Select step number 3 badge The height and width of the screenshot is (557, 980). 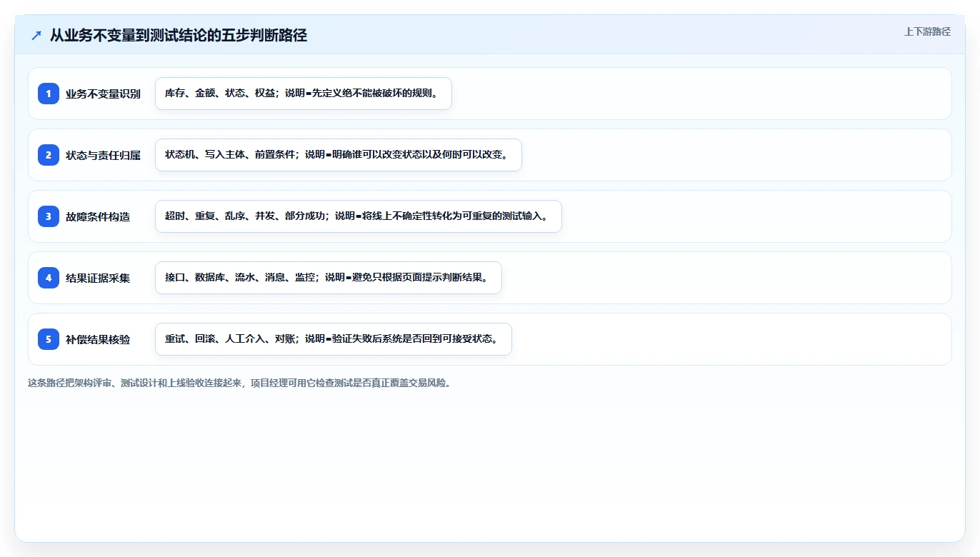(x=49, y=216)
